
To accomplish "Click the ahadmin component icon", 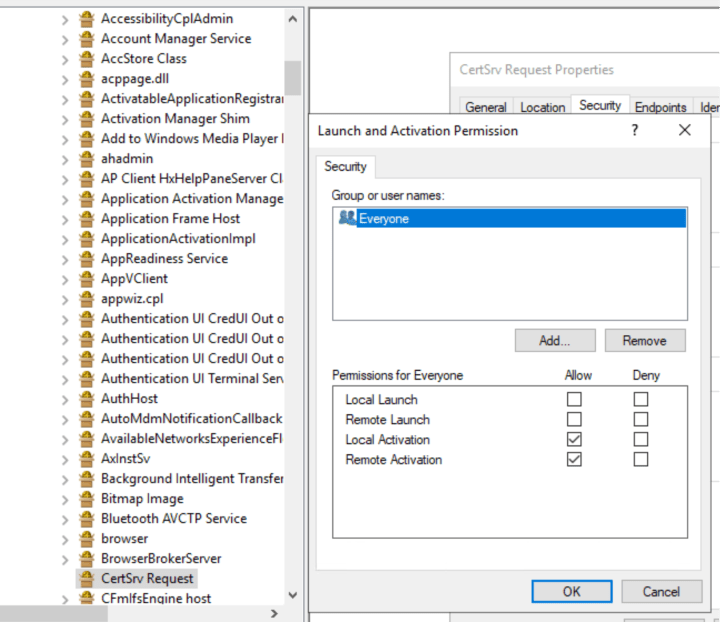I will click(x=86, y=158).
